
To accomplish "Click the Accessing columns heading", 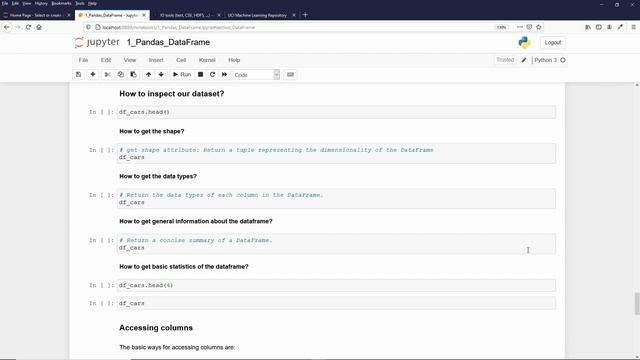I will [x=156, y=328].
